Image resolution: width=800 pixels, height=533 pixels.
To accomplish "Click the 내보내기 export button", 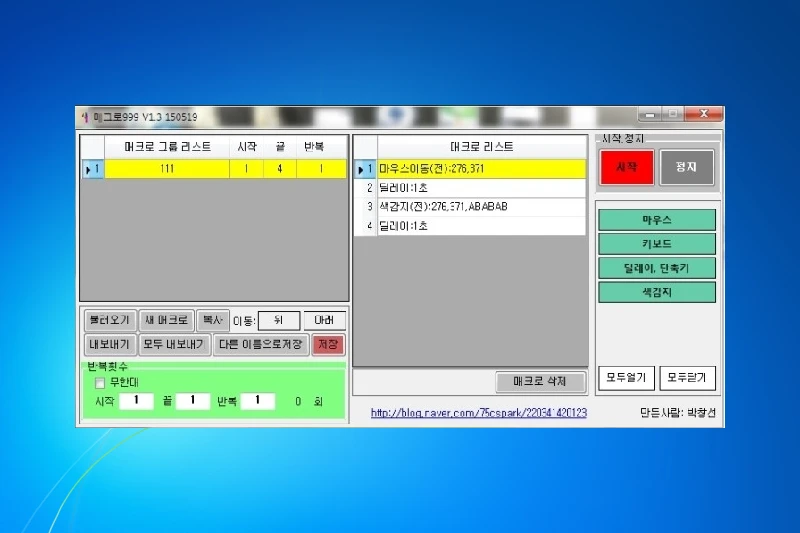I will coord(110,344).
